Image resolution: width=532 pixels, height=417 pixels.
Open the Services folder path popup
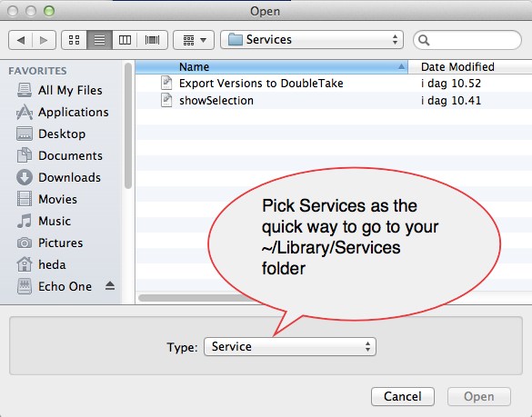(312, 40)
